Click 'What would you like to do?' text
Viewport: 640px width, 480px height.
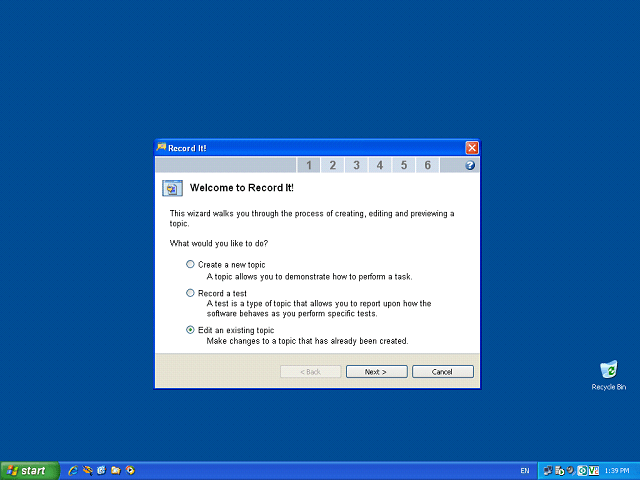tap(219, 243)
